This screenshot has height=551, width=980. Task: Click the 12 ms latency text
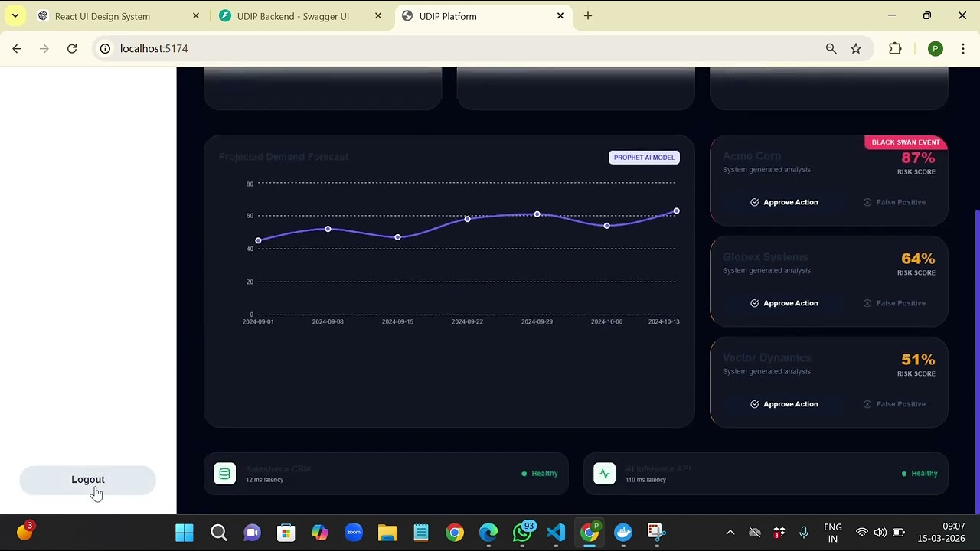click(264, 480)
